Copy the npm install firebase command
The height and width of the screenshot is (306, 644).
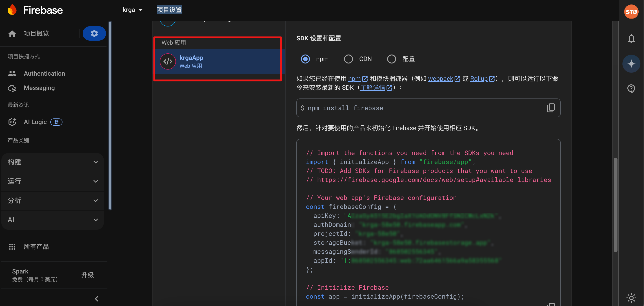[551, 108]
